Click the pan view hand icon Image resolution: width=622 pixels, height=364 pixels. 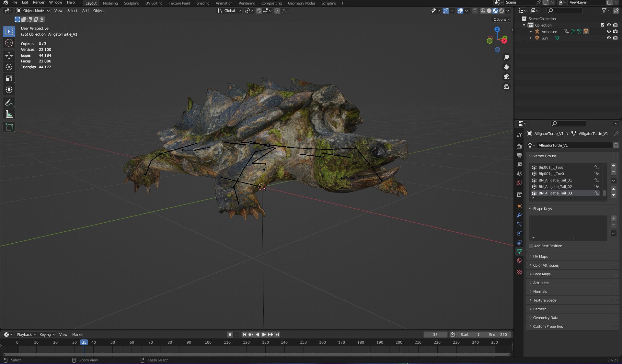click(506, 67)
